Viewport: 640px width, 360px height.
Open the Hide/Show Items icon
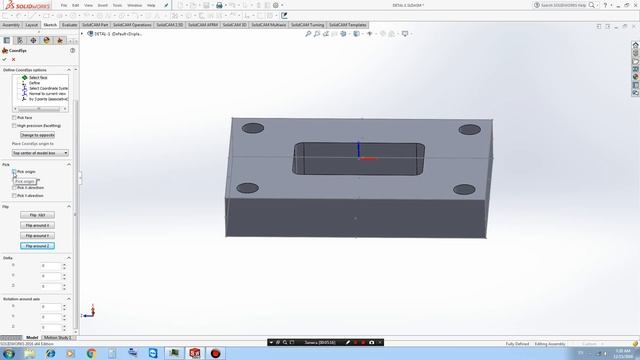[370, 34]
